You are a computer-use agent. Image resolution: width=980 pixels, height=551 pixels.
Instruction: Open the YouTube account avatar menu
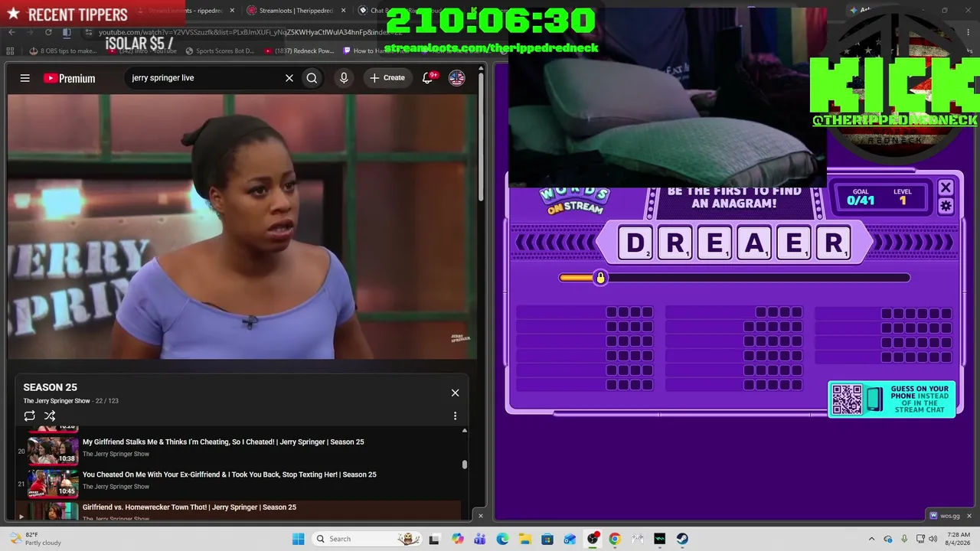point(457,78)
